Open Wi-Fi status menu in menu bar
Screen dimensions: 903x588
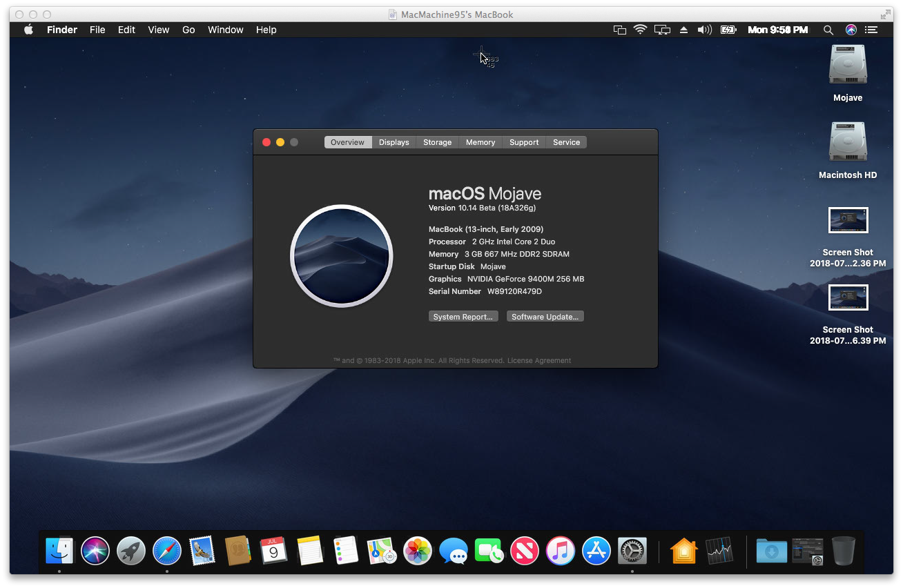click(x=640, y=30)
